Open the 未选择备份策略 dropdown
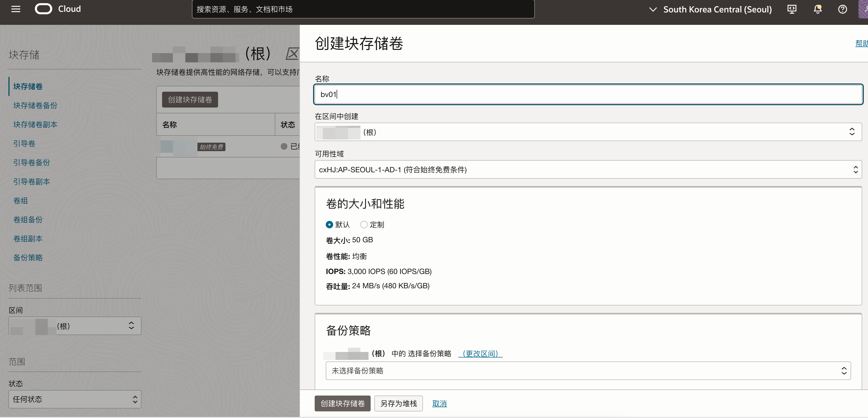The width and height of the screenshot is (868, 418). coord(588,371)
